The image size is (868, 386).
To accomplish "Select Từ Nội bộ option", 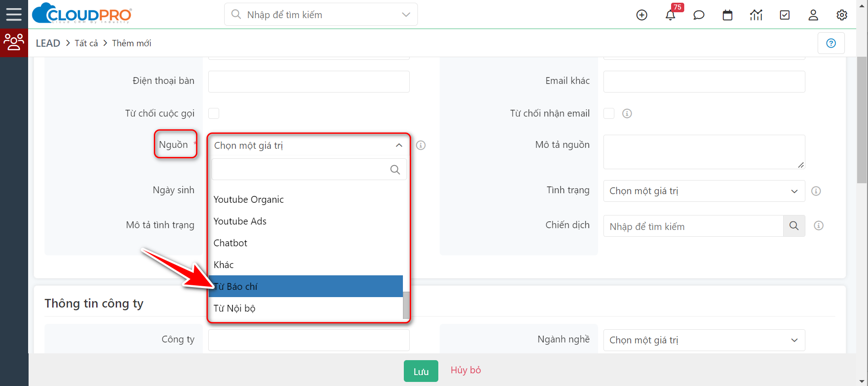I will click(x=306, y=308).
